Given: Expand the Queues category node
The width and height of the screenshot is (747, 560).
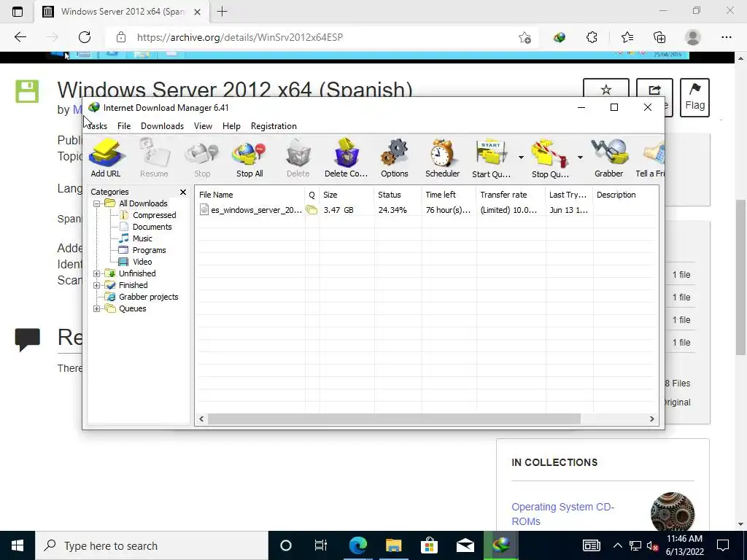Looking at the screenshot, I should [x=97, y=308].
